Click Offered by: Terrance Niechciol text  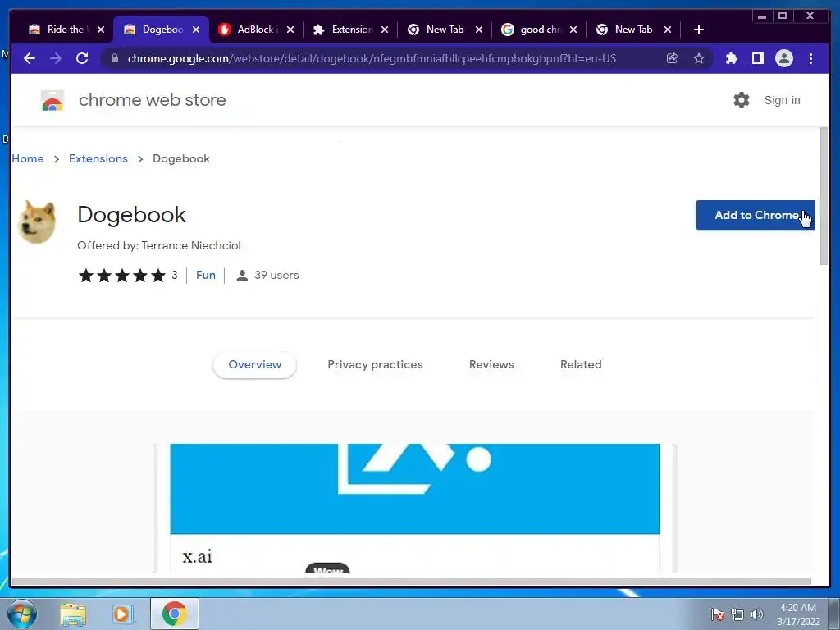[159, 245]
